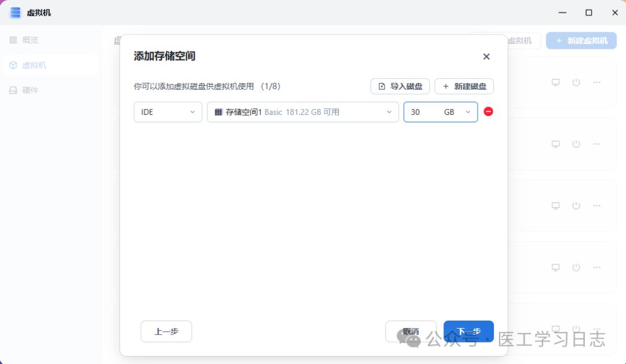Open more options of fourth VM row
The height and width of the screenshot is (364, 626).
point(596,267)
